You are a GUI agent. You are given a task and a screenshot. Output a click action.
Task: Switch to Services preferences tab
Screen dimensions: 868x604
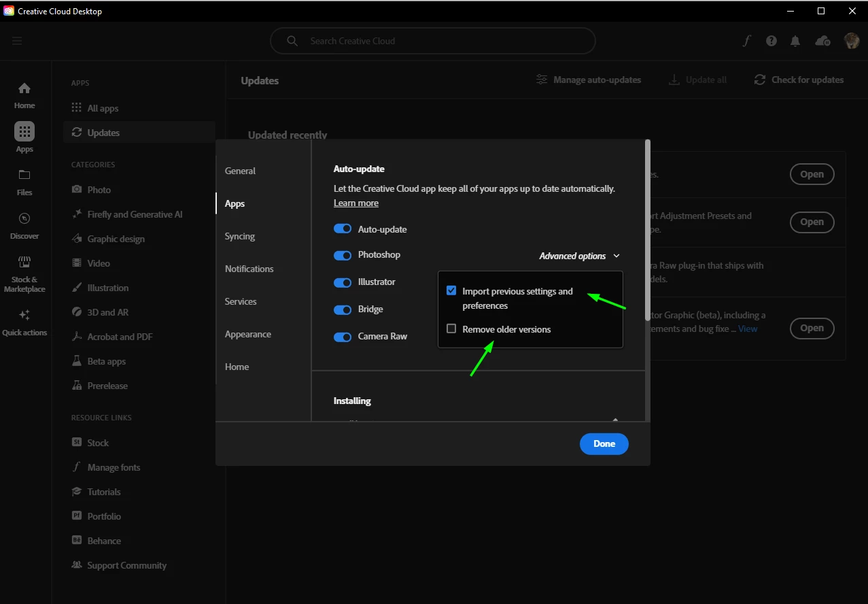[x=241, y=301]
